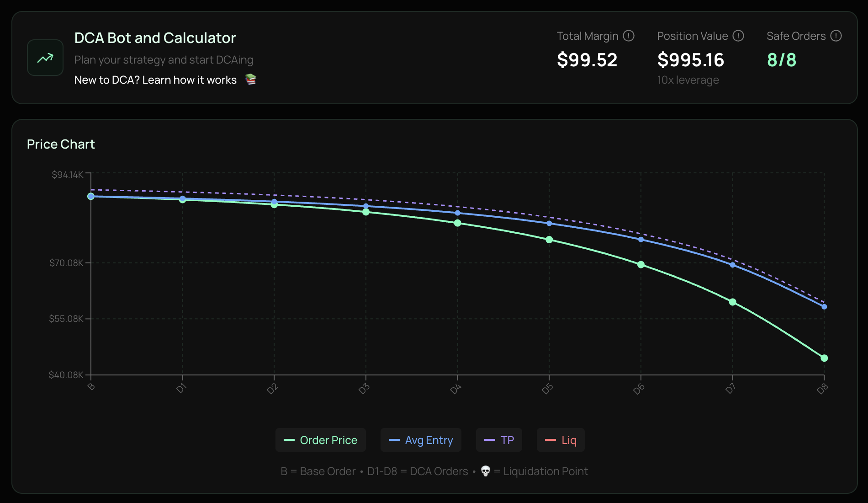
Task: Click the D4 label on x-axis
Action: [456, 389]
